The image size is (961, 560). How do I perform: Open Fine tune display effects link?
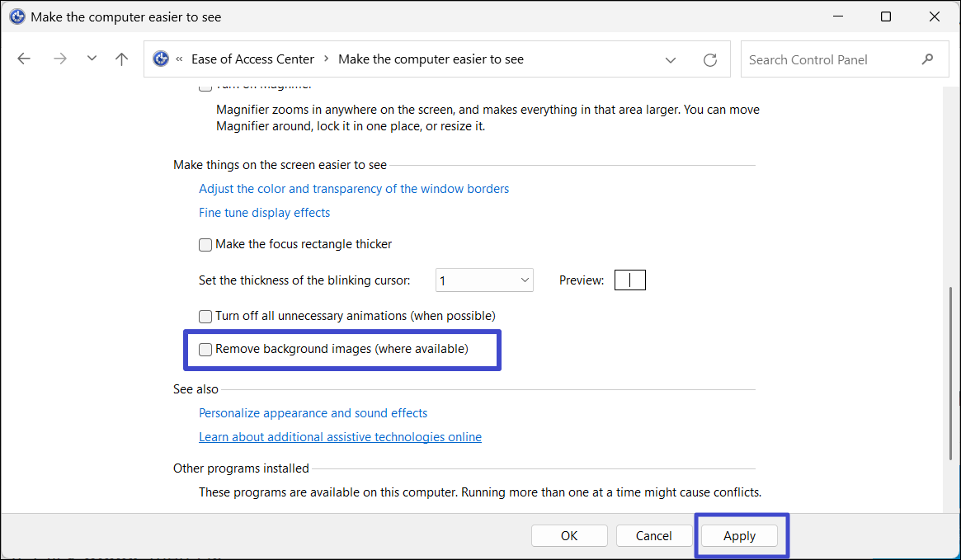click(x=264, y=213)
